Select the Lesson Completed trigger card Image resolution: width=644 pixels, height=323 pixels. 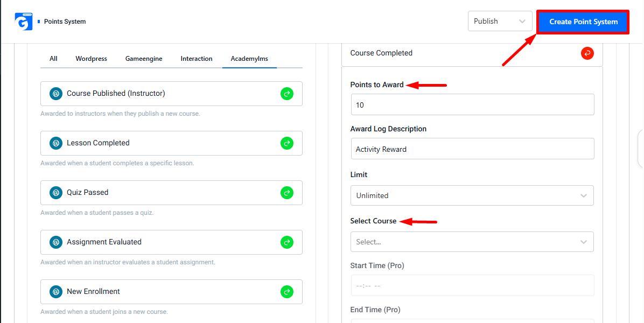click(171, 143)
